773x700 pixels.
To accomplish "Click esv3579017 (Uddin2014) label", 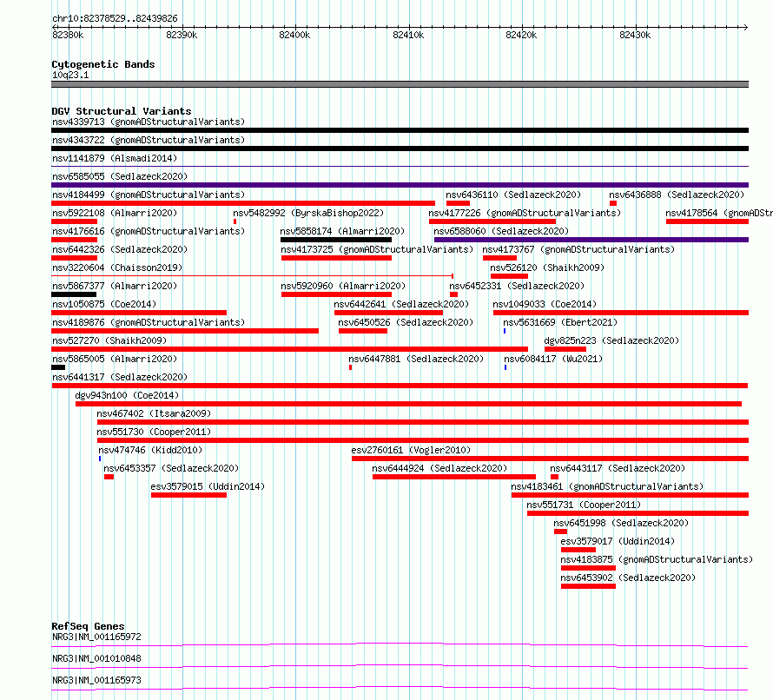I will pyautogui.click(x=618, y=541).
